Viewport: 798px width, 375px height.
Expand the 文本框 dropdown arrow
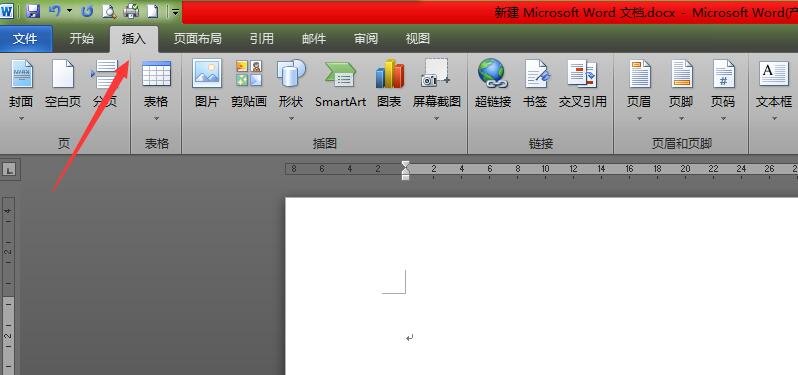coord(774,119)
